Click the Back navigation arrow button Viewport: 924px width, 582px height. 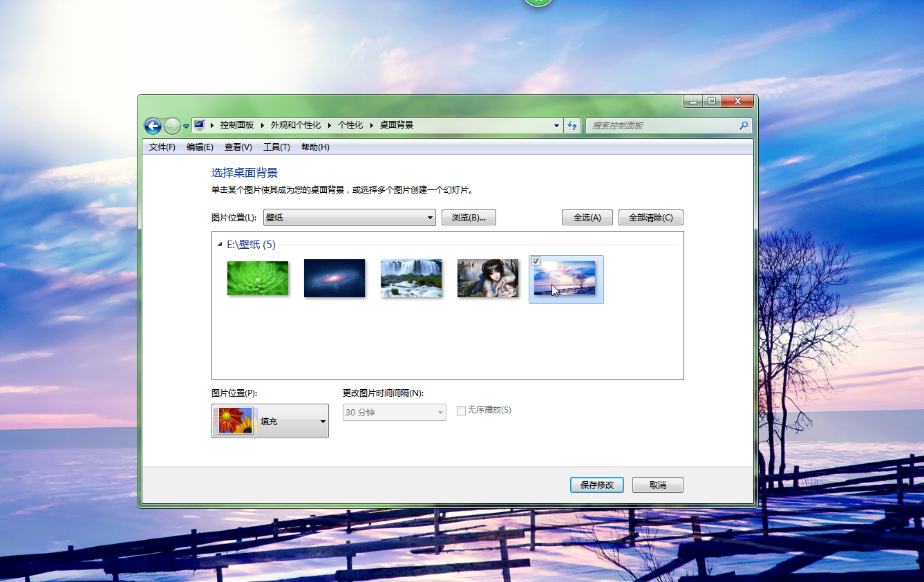click(153, 126)
